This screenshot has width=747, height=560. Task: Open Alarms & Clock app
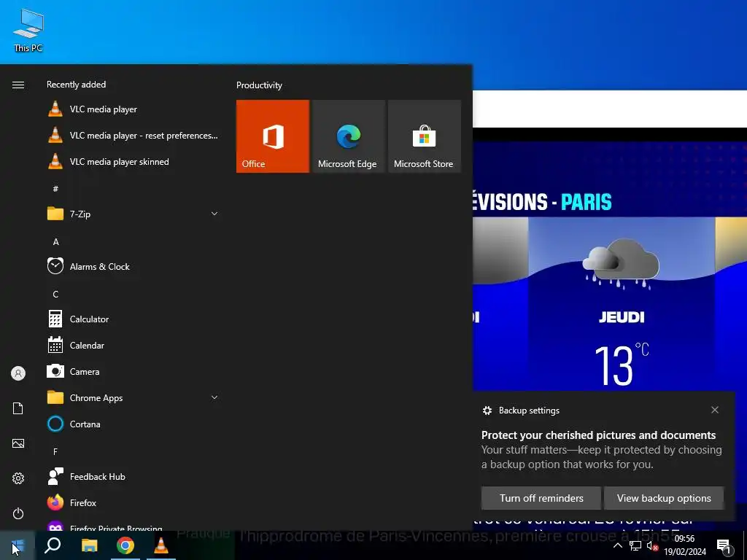(x=133, y=267)
